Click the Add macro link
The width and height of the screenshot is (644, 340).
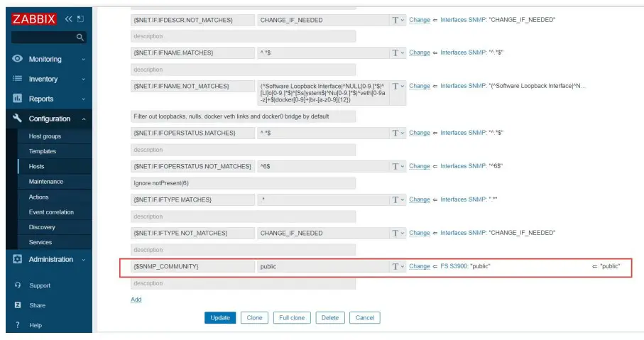click(136, 300)
